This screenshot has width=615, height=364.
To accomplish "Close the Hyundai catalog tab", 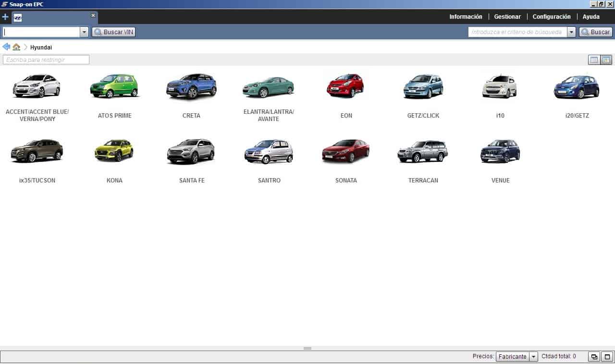I will tap(93, 15).
